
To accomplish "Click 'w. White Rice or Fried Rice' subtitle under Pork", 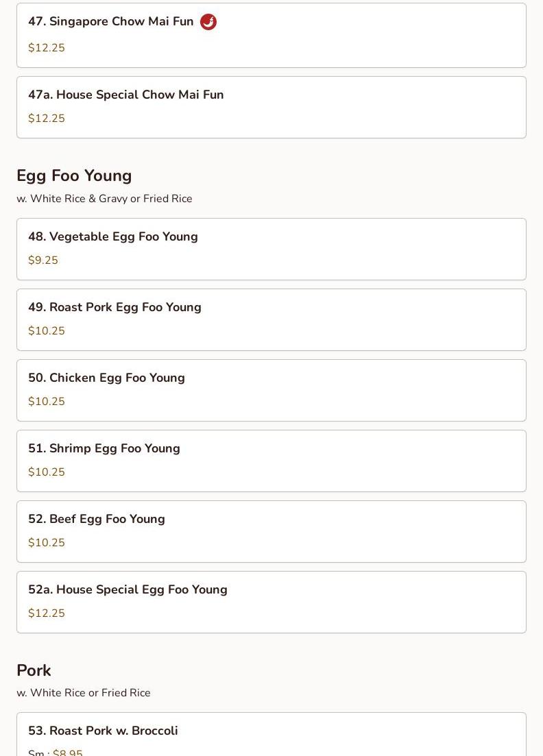I will tap(84, 693).
